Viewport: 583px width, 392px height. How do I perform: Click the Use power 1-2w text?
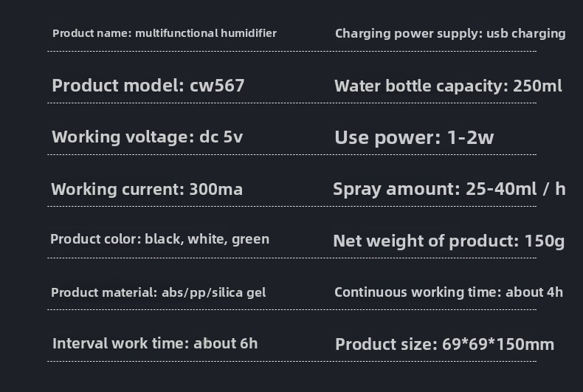pos(414,137)
